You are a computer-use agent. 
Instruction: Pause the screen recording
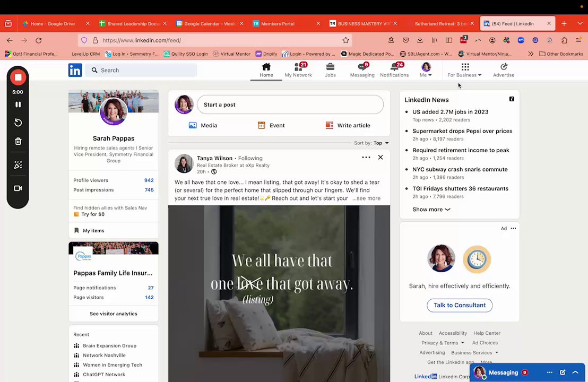point(18,105)
